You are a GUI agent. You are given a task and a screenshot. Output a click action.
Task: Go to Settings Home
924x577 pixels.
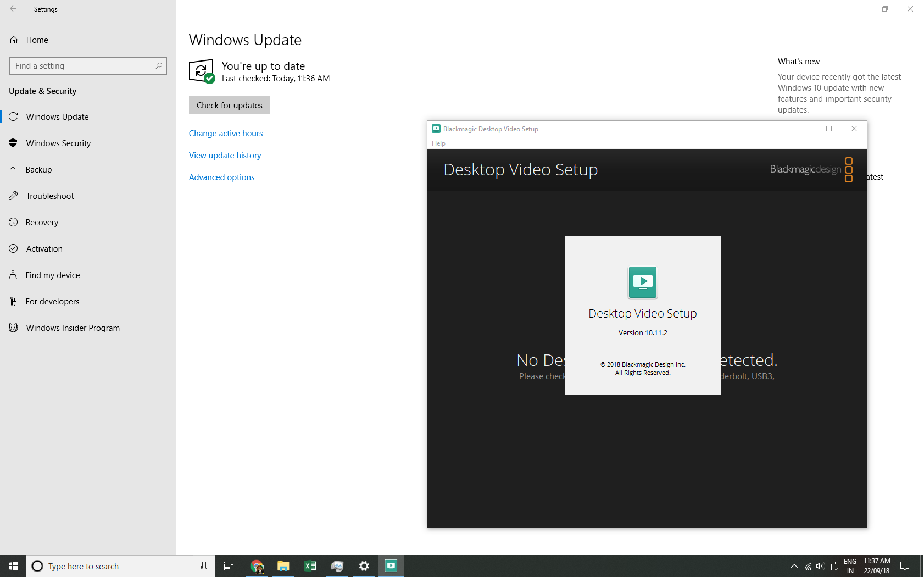pyautogui.click(x=88, y=40)
